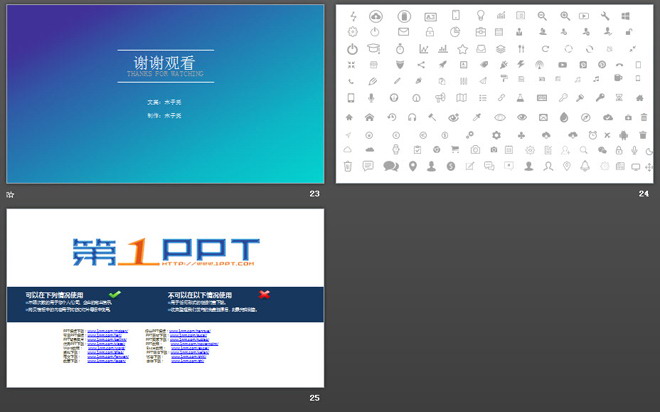Image resolution: width=660 pixels, height=412 pixels.
Task: Click the shopping cart icon on slide 24
Action: point(455,149)
